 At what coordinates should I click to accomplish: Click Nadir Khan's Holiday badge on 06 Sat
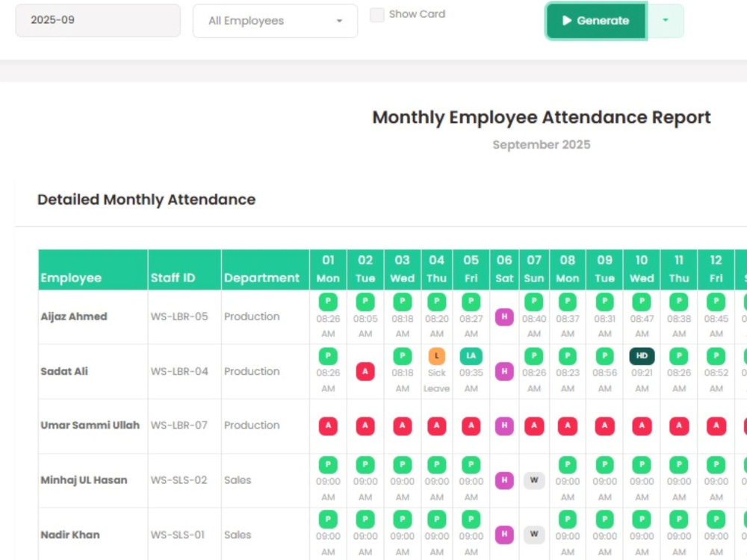tap(504, 535)
